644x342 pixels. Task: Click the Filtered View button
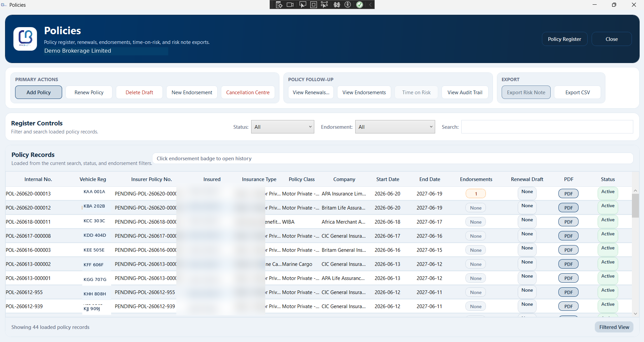tap(614, 327)
